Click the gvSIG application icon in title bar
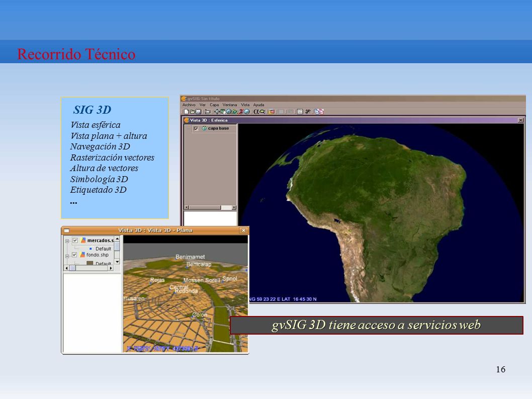The width and height of the screenshot is (532, 399). (184, 99)
